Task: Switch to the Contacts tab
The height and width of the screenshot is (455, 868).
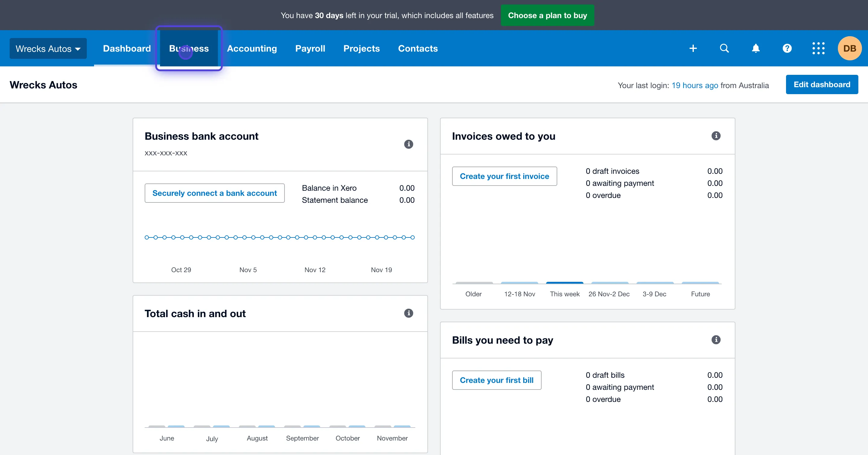Action: [x=418, y=48]
